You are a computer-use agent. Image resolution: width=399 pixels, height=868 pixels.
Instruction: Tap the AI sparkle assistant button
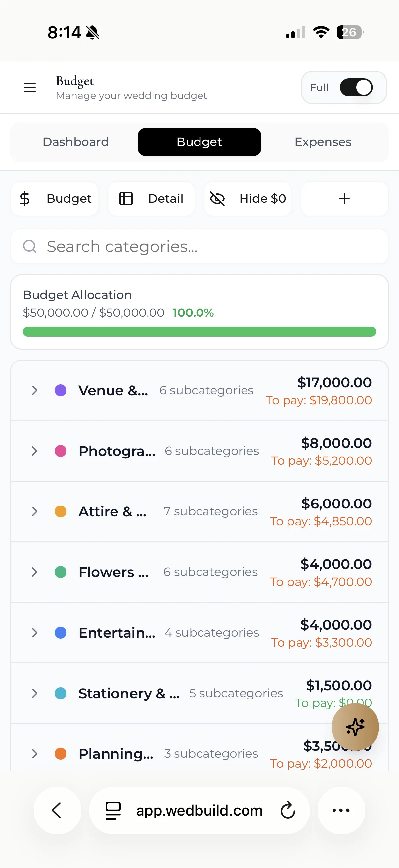[x=355, y=727]
